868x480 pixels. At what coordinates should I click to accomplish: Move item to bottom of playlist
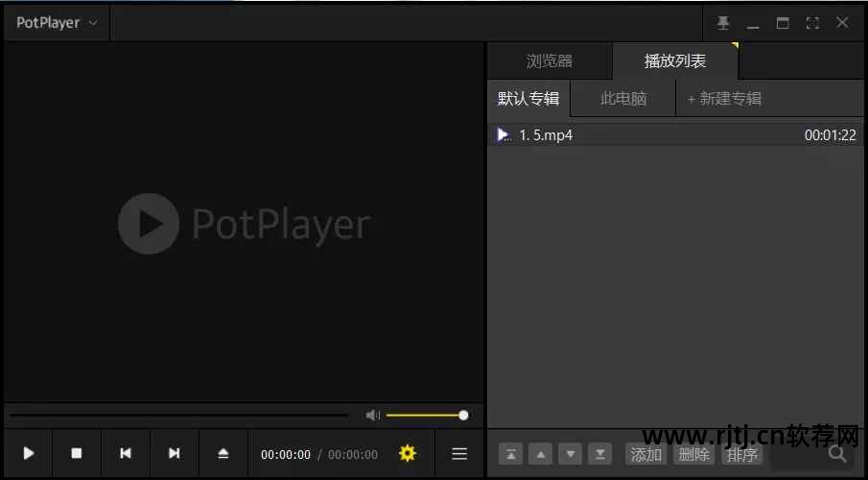(x=600, y=454)
